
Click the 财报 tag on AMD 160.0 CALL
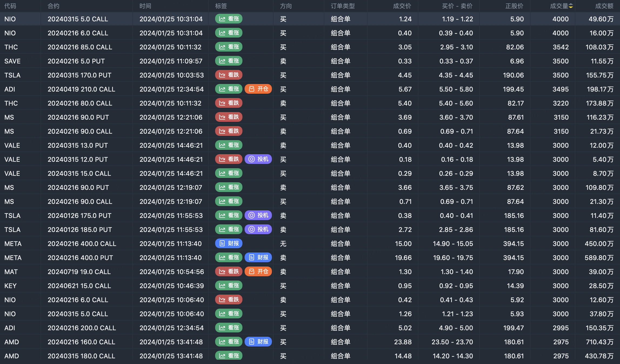[x=258, y=342]
